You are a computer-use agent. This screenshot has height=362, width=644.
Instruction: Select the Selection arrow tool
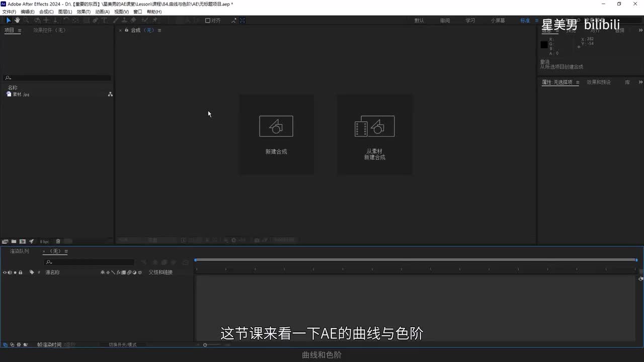pyautogui.click(x=8, y=21)
